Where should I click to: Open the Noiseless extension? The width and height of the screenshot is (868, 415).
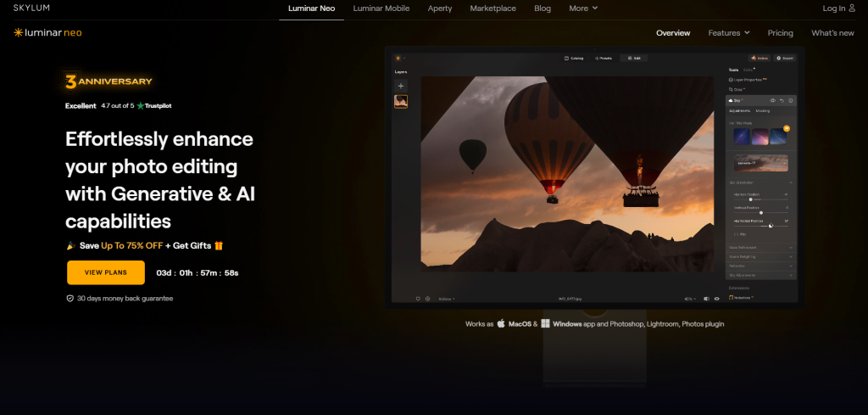[x=741, y=298]
